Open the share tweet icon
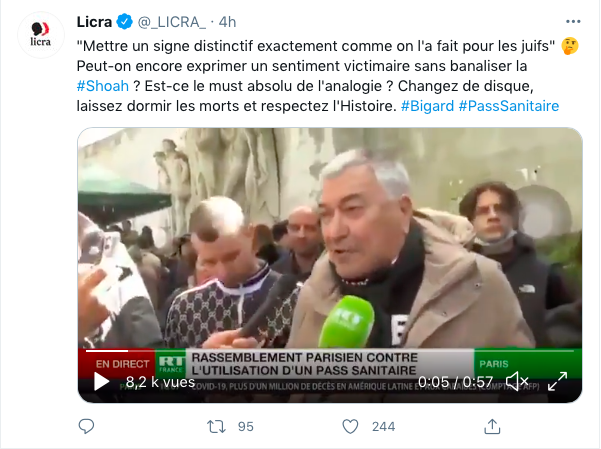Screen dimensions: 601x449 click(492, 426)
